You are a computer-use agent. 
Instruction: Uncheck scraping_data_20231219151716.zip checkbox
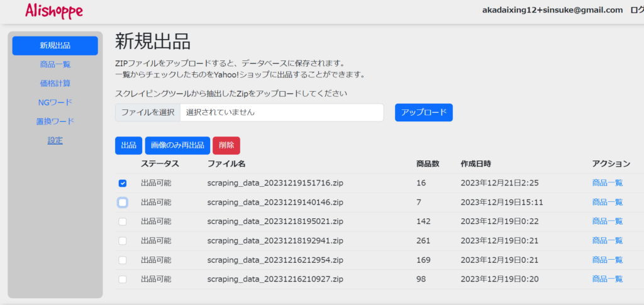click(123, 183)
